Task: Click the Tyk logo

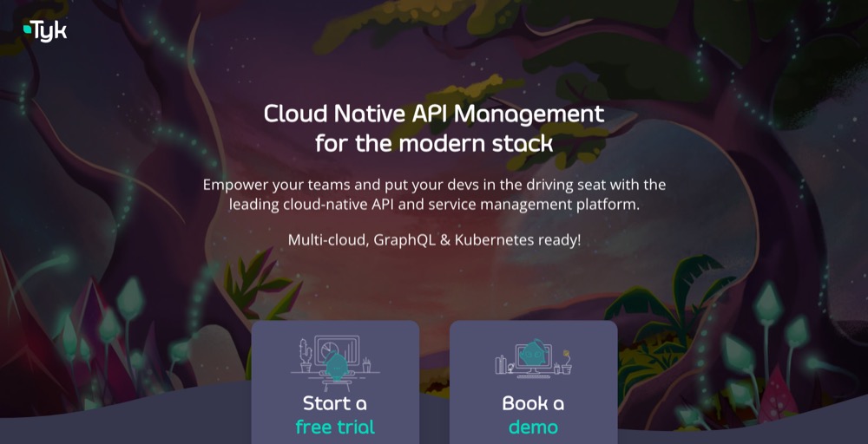Action: [x=45, y=31]
